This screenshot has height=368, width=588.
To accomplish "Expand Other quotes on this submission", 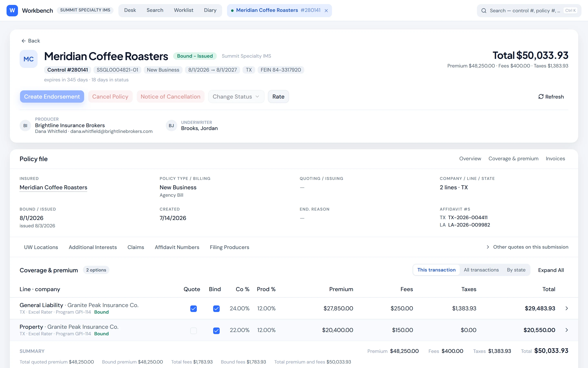I will coord(527,247).
